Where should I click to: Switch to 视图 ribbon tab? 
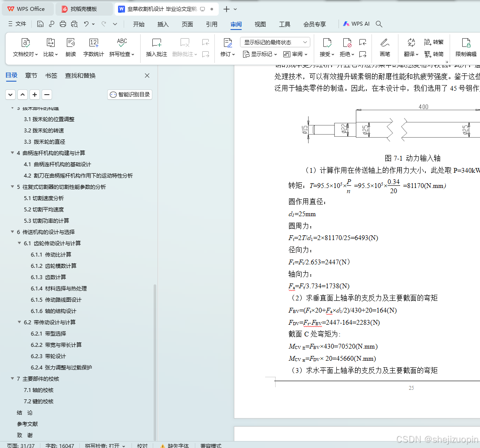click(x=260, y=24)
